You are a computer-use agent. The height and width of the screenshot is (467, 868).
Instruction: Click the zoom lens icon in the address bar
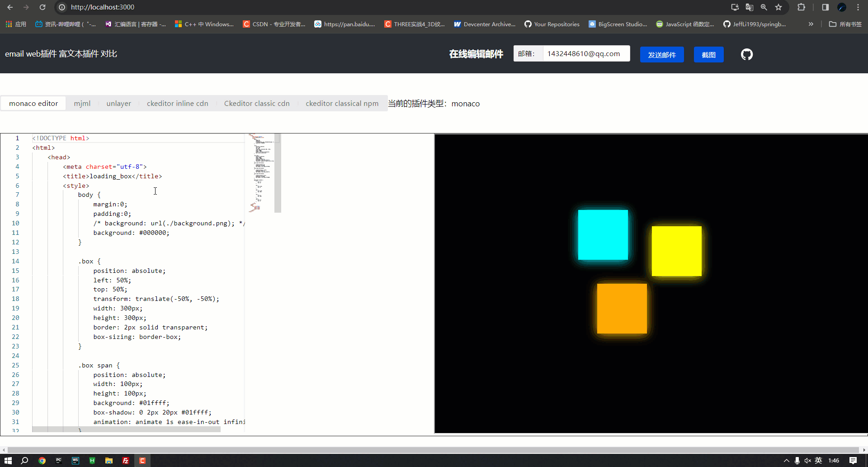coord(764,7)
